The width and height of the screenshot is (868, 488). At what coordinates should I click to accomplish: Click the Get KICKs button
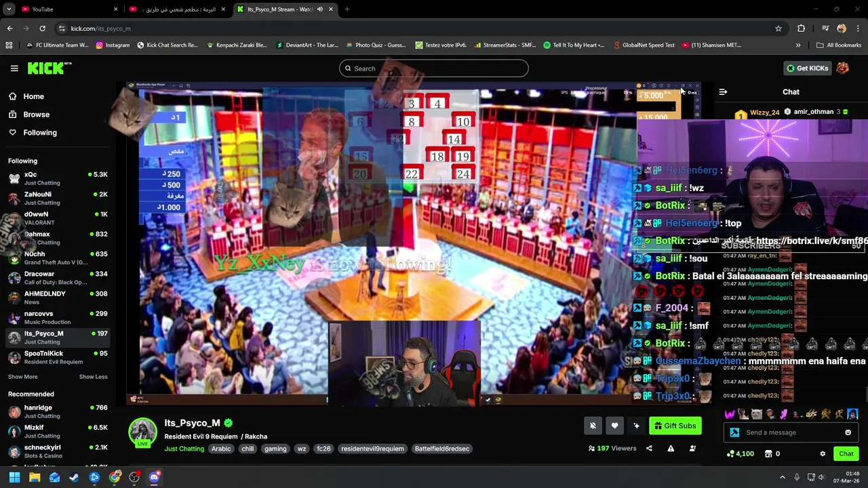point(807,68)
